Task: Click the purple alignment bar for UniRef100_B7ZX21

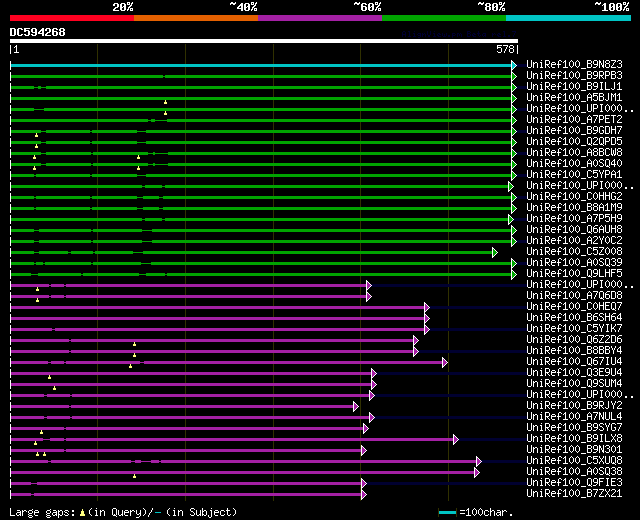Action: tap(186, 495)
